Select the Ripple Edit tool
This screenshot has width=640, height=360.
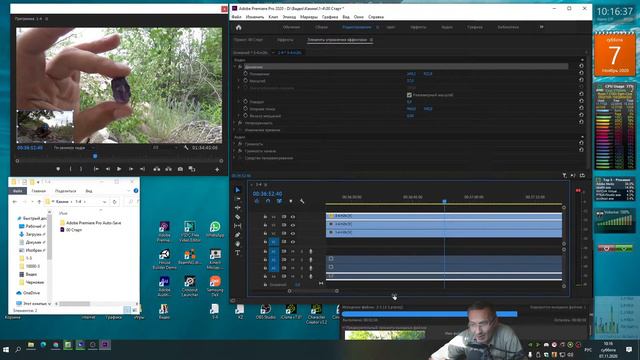(238, 208)
